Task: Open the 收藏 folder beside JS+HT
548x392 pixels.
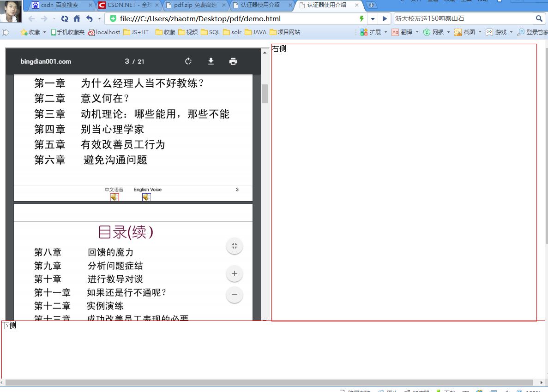Action: (x=165, y=32)
